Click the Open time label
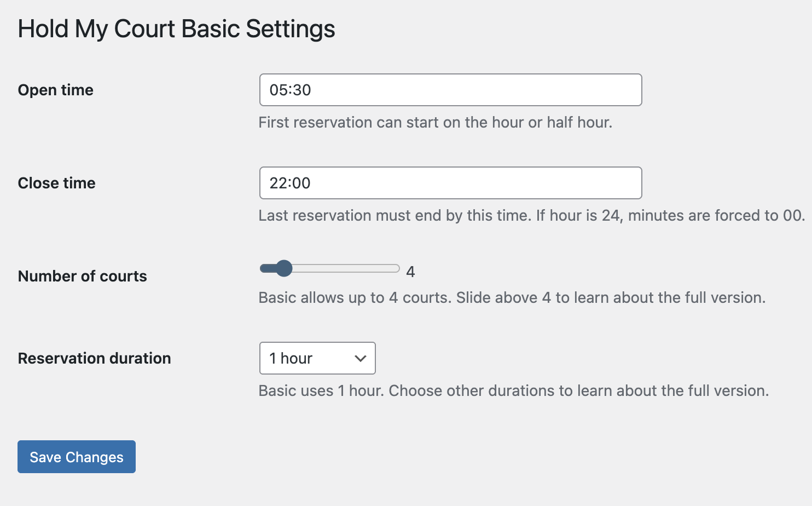The height and width of the screenshot is (506, 812). (55, 90)
